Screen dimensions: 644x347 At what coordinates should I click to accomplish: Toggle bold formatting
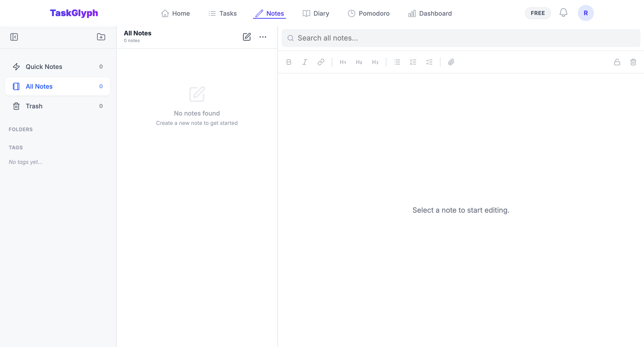[289, 62]
